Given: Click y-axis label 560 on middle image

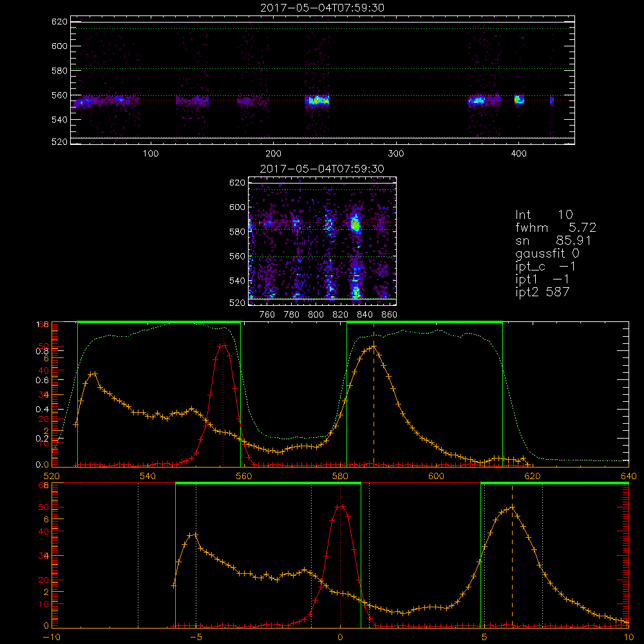Looking at the screenshot, I should point(238,256).
